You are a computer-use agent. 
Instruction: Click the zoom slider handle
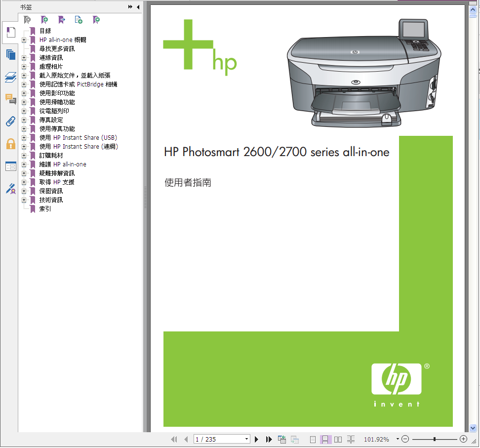435,440
